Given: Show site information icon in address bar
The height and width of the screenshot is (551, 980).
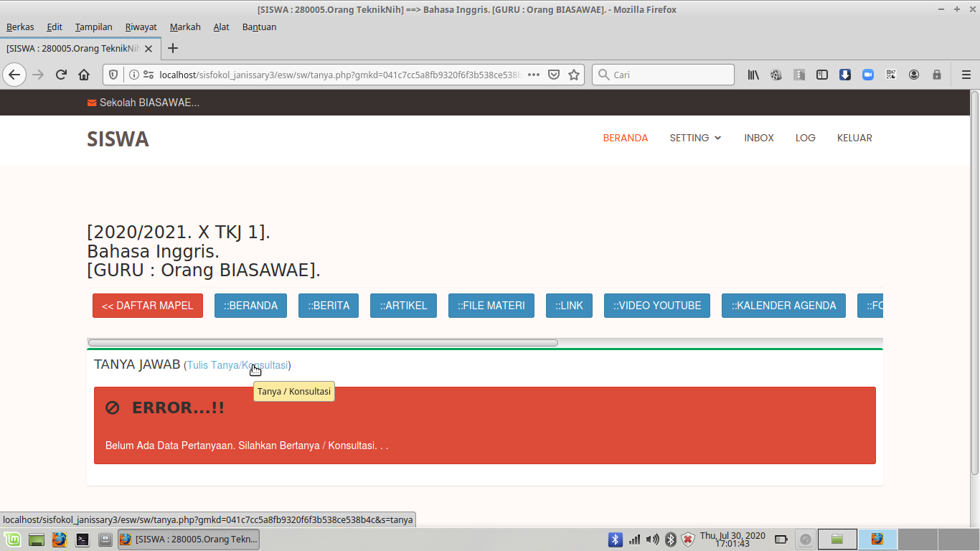Looking at the screenshot, I should click(134, 75).
